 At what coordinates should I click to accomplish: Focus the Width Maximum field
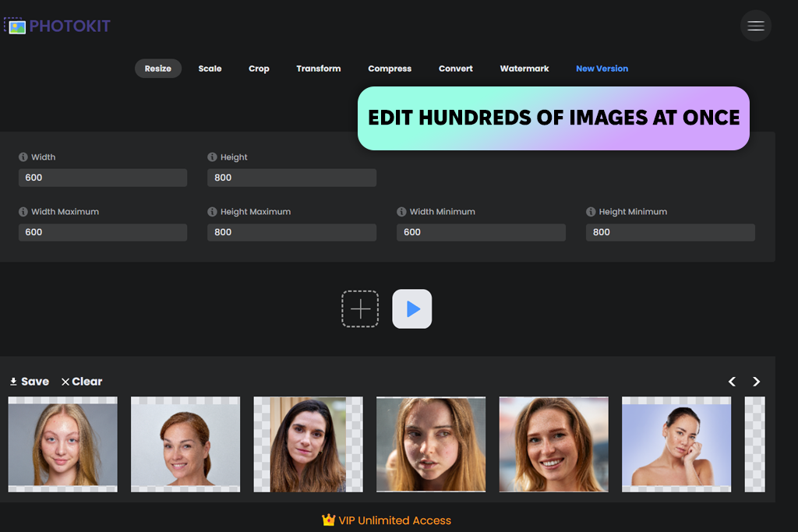(103, 232)
